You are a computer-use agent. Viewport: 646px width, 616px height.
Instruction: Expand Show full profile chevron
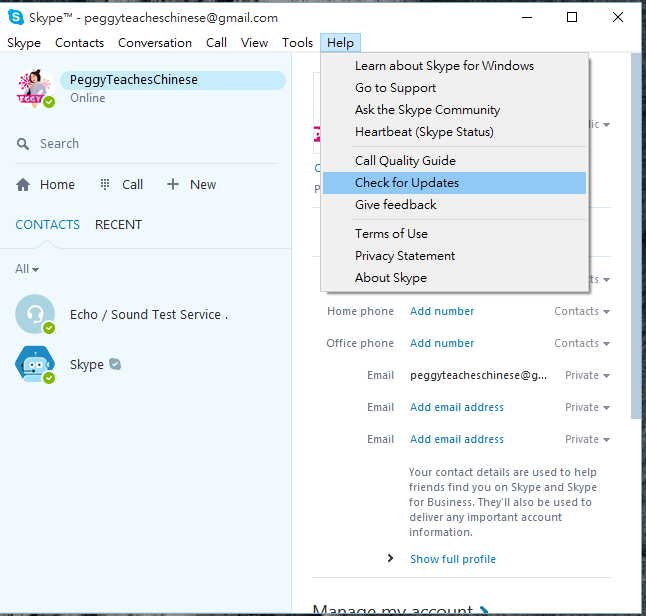(390, 558)
